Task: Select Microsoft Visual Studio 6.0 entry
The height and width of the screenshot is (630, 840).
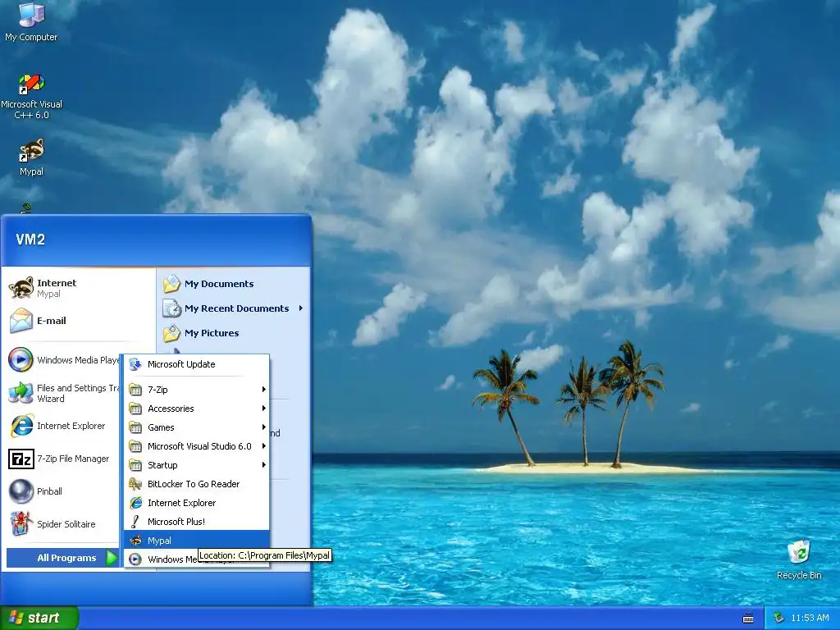Action: click(197, 445)
